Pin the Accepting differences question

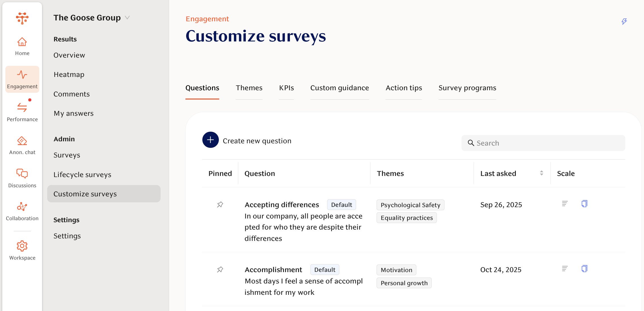click(220, 205)
